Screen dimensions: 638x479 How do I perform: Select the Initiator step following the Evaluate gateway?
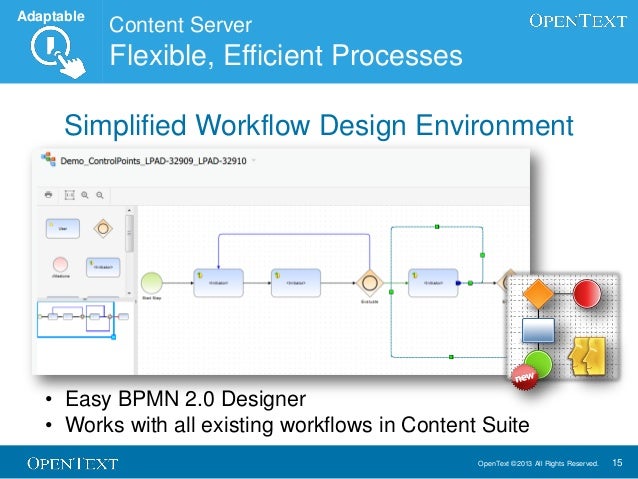pos(433,283)
